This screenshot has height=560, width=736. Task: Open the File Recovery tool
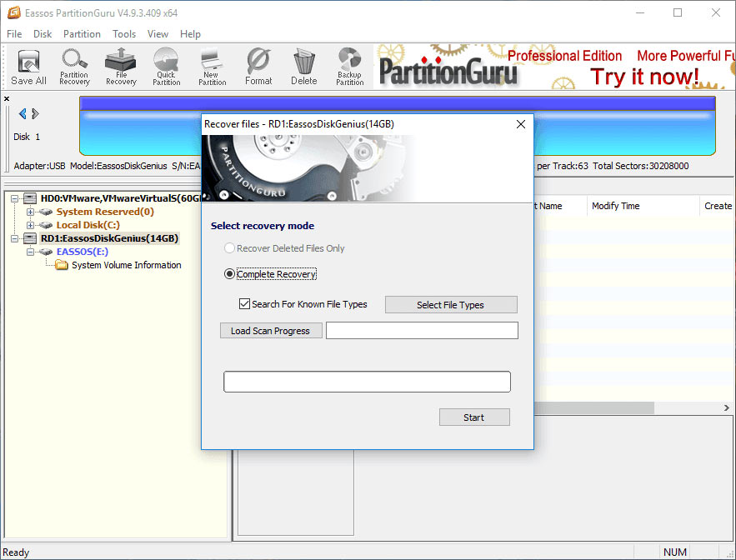pyautogui.click(x=120, y=67)
